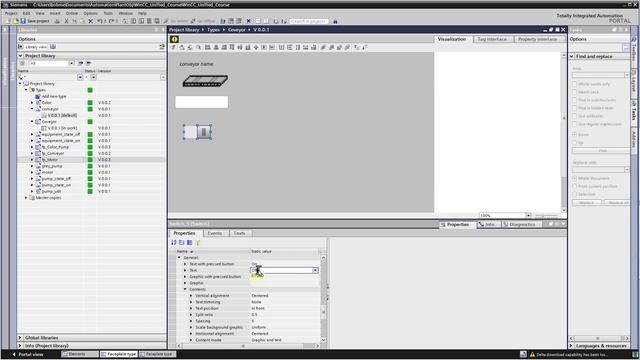Click the Cut scissors icon in toolbar
640x360 pixels.
click(66, 21)
